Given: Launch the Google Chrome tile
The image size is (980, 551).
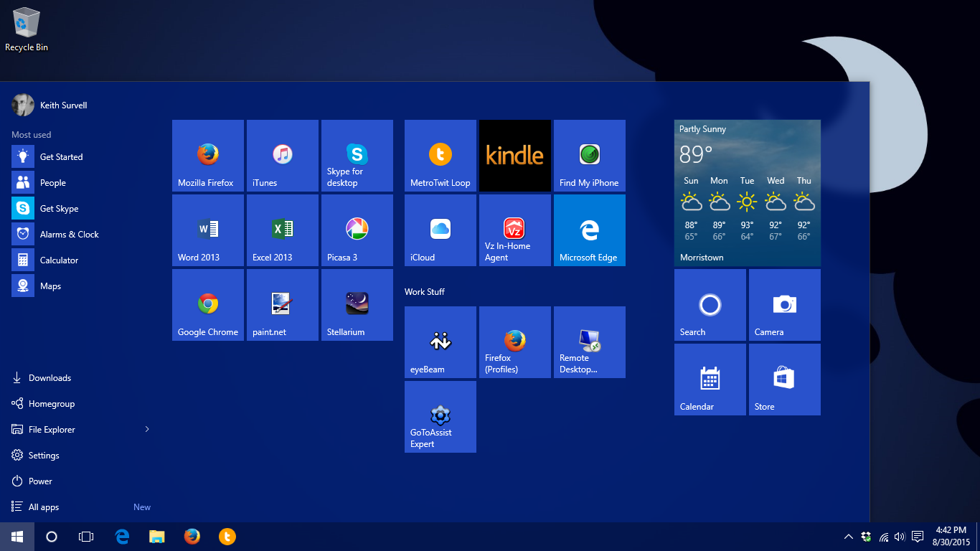Looking at the screenshot, I should point(208,305).
